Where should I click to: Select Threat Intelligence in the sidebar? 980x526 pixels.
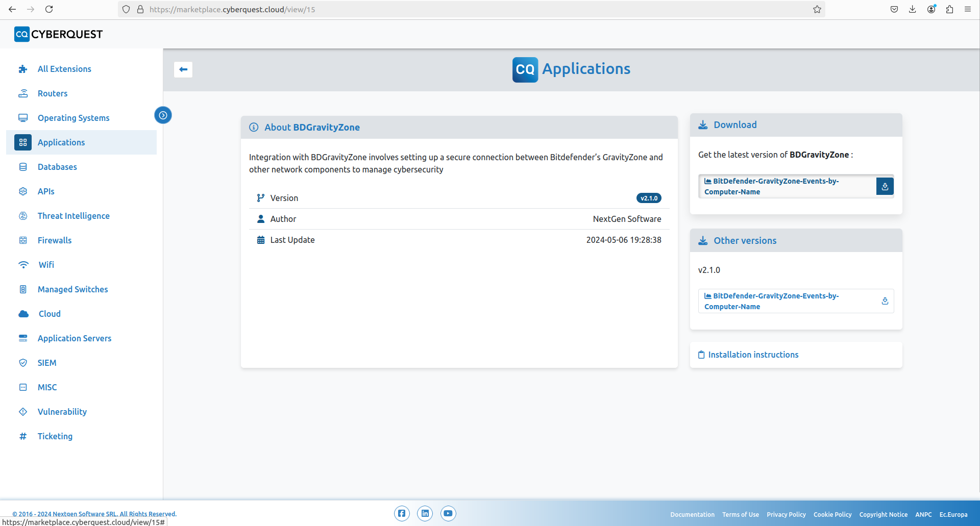(x=73, y=216)
